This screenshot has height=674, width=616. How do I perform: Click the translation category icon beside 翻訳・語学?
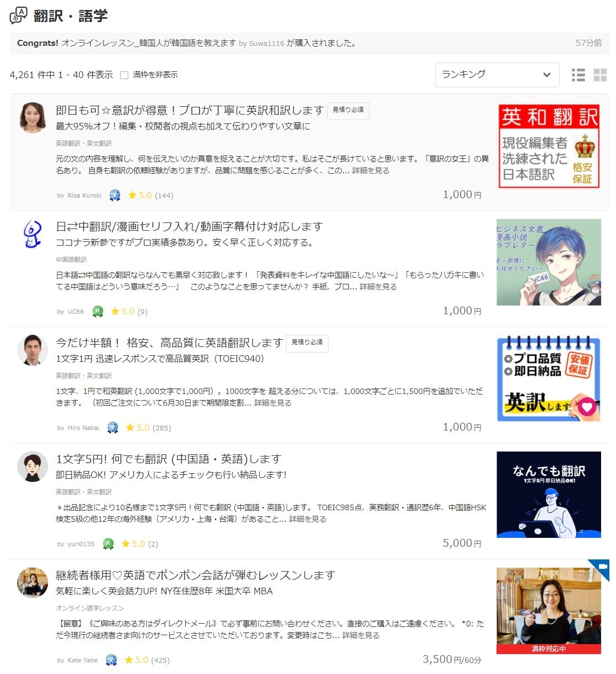click(18, 15)
